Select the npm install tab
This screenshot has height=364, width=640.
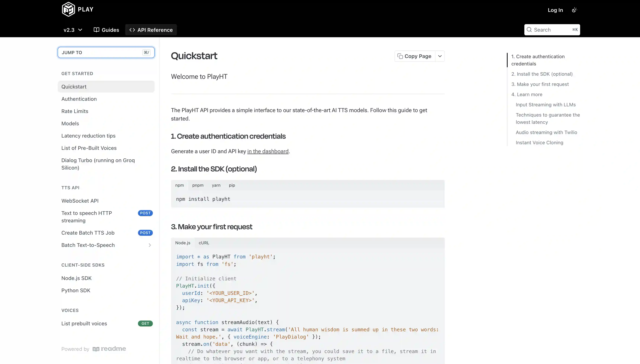179,185
